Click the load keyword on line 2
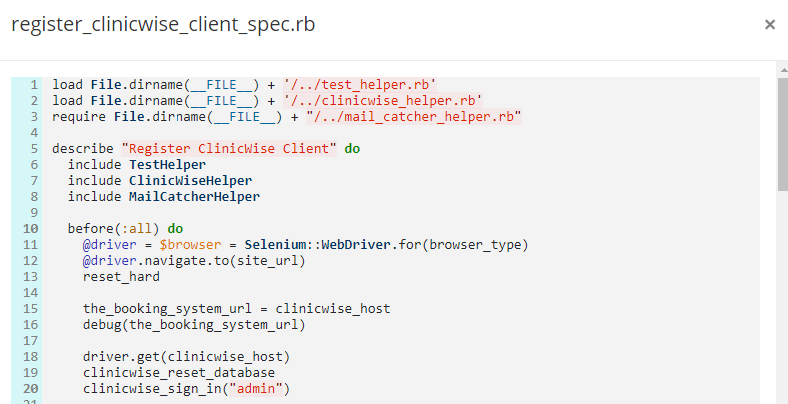 (x=67, y=100)
